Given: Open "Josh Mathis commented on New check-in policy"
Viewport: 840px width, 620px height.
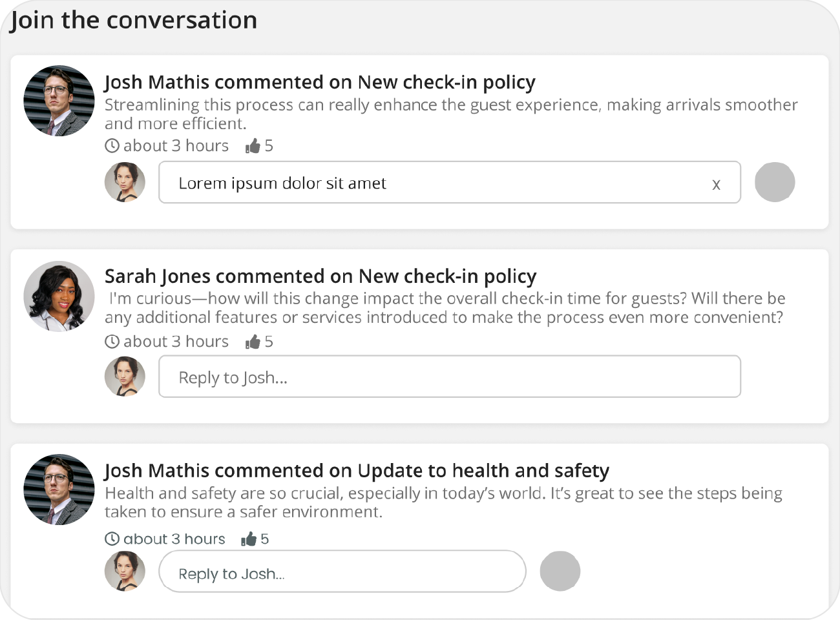Looking at the screenshot, I should 320,83.
